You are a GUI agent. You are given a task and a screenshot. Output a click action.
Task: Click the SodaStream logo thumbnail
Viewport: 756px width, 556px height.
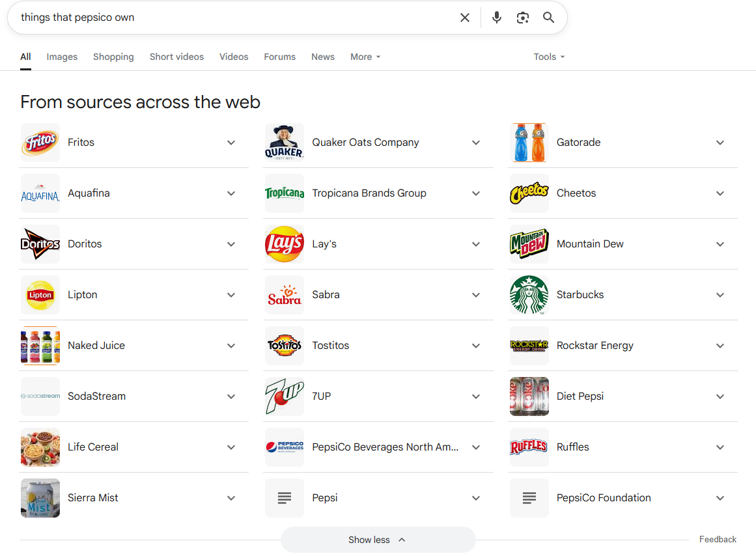(x=40, y=396)
